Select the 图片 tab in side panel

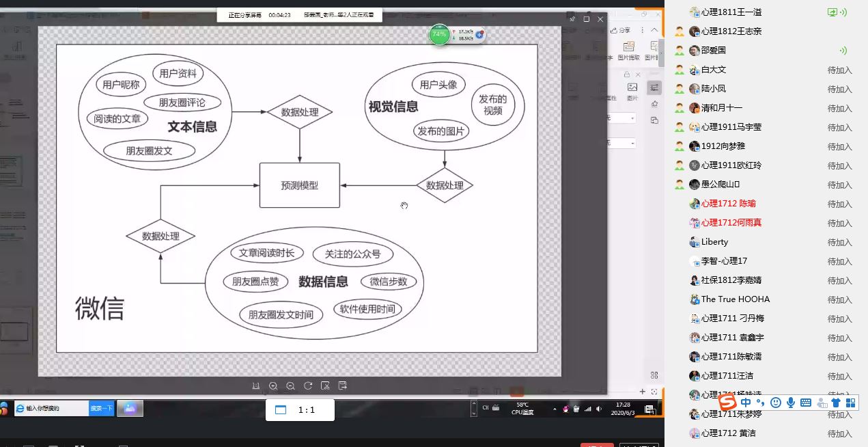(632, 92)
